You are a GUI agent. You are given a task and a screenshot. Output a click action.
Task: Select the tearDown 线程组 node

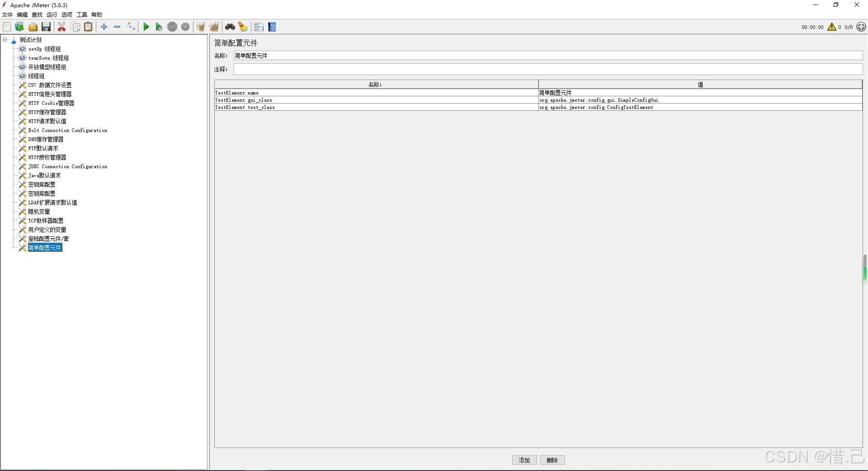pos(48,58)
